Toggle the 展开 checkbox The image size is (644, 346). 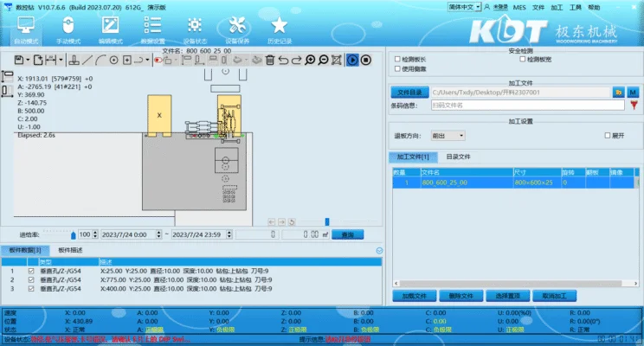click(x=608, y=136)
